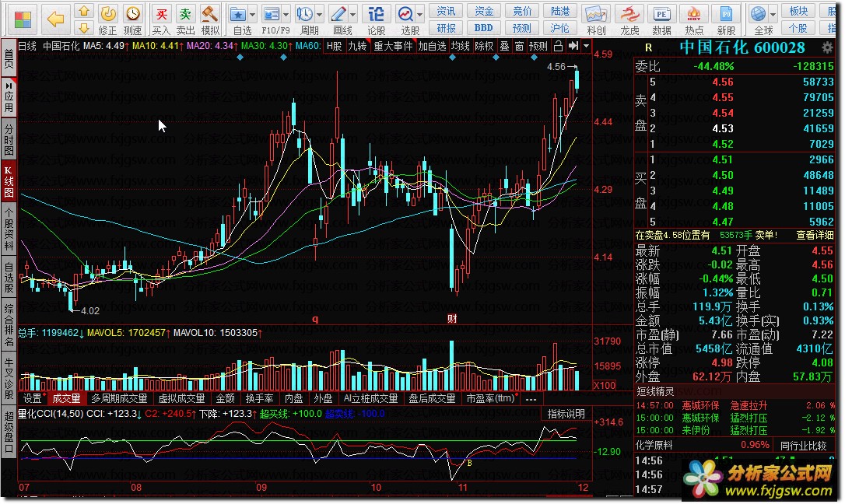
Task: Select the 画线 drawing pencil icon
Action: 338,14
